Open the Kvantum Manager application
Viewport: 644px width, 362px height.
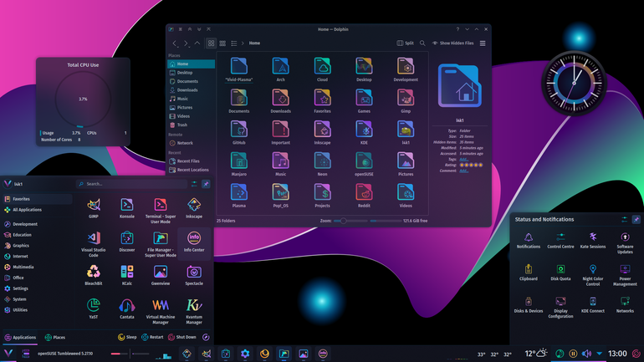tap(194, 311)
